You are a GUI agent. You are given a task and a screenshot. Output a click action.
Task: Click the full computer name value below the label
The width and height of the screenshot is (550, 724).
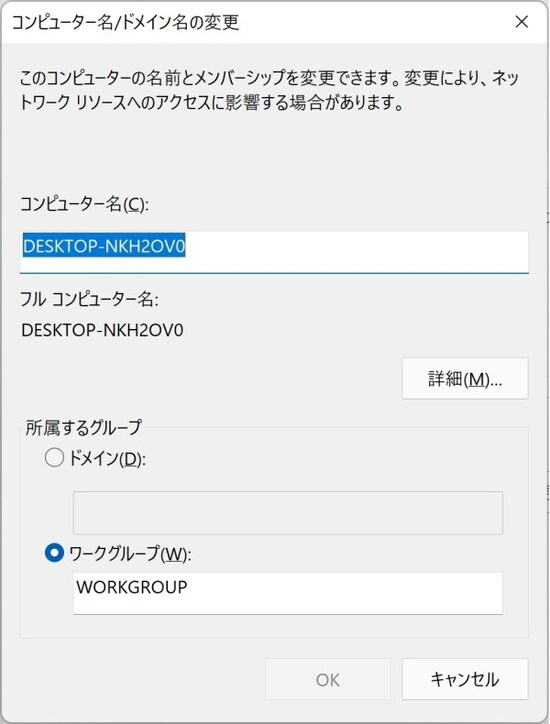point(102,330)
